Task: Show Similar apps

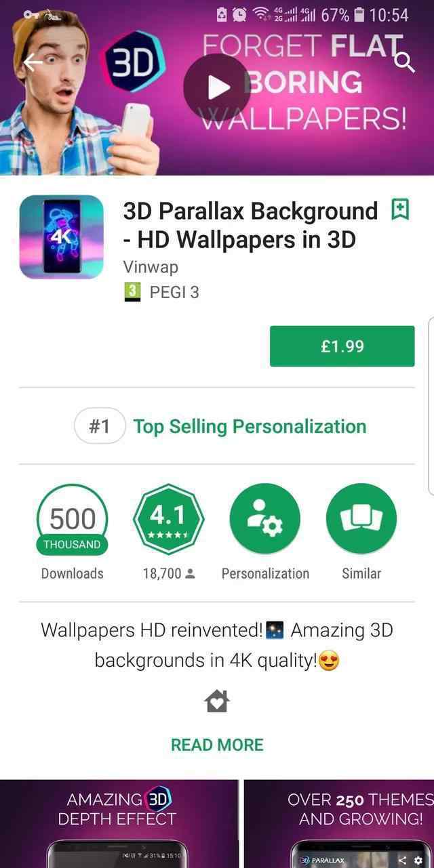Action: click(361, 520)
